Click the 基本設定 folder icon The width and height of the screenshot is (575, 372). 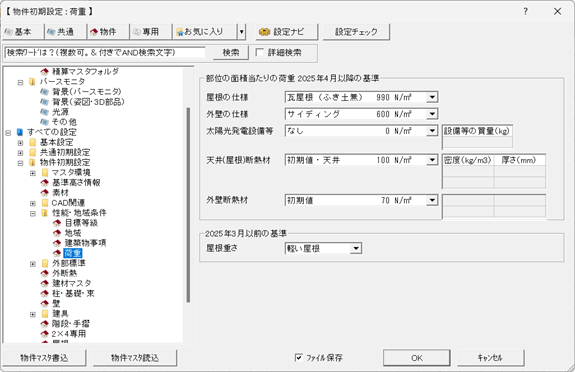(33, 142)
